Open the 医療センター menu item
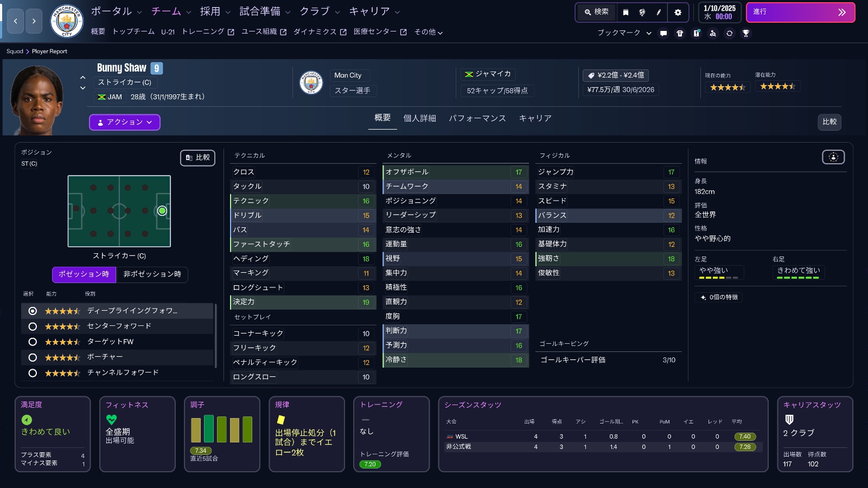Screen dimensions: 868x488 pos(375,31)
